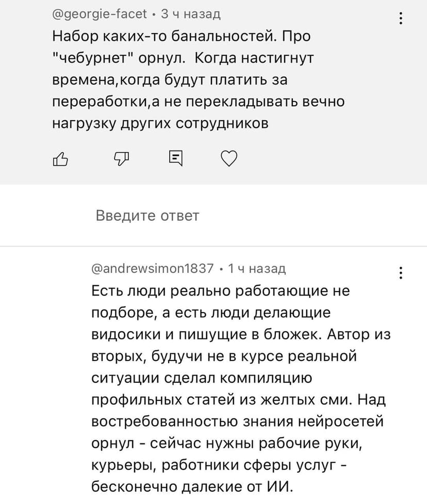Click the 'Введите ответ' reply input field
The width and height of the screenshot is (427, 504).
coord(148,216)
